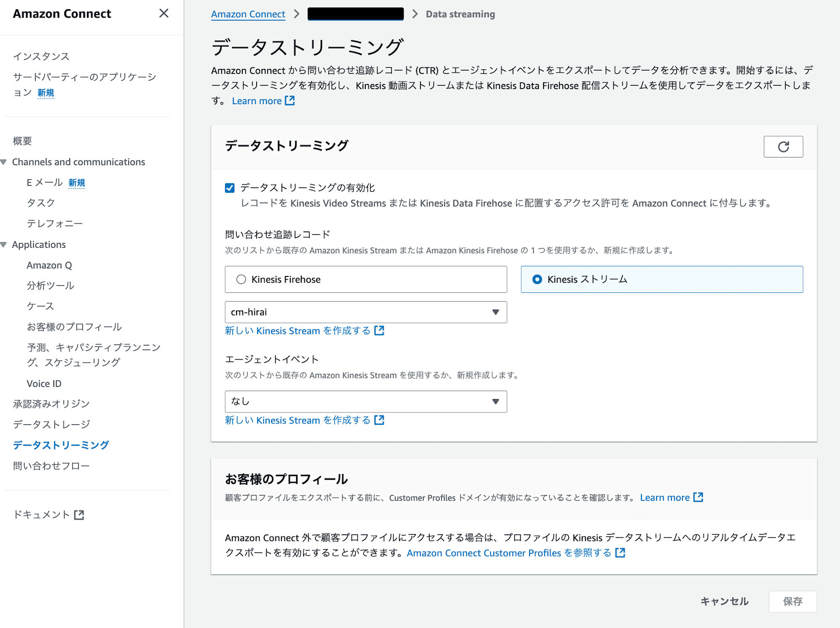Open 分析ツール page
Viewport: 840px width, 628px height.
point(50,286)
